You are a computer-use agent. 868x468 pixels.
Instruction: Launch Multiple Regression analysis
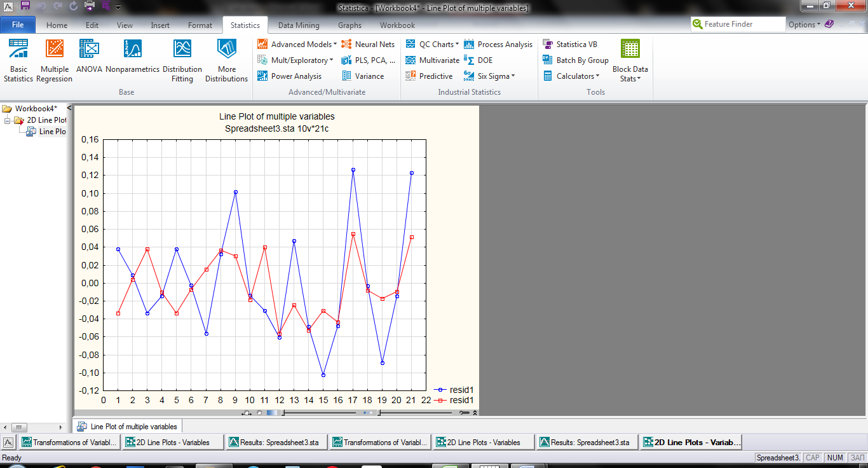point(55,61)
